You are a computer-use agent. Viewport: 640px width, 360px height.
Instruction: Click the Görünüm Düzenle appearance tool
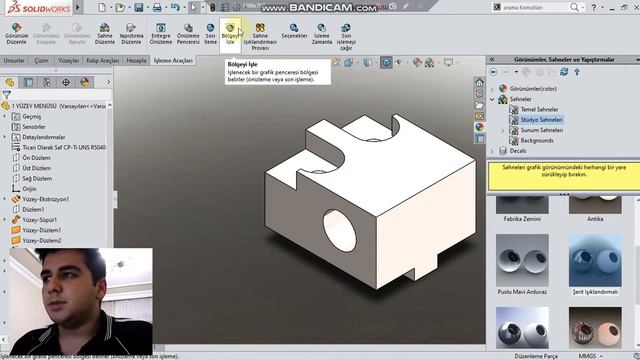[x=16, y=33]
